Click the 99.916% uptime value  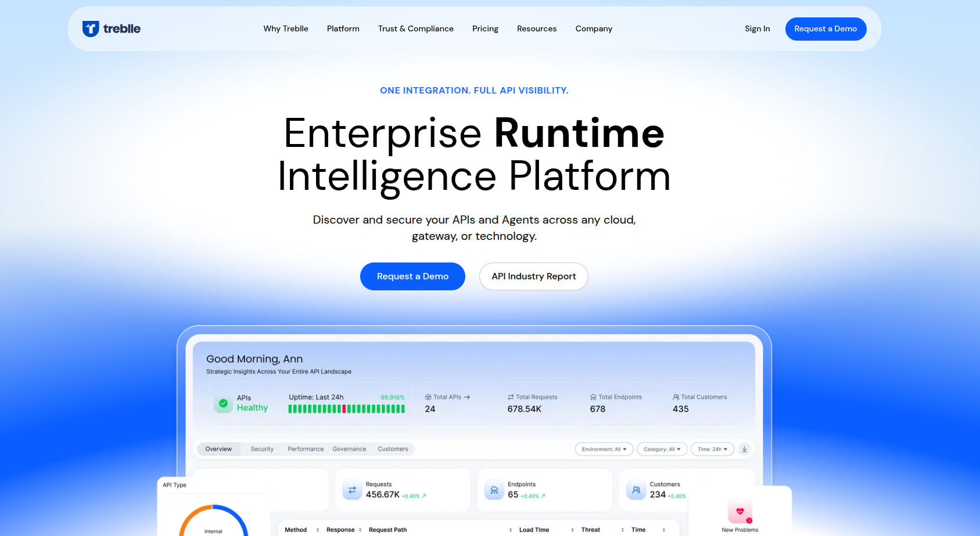(393, 398)
